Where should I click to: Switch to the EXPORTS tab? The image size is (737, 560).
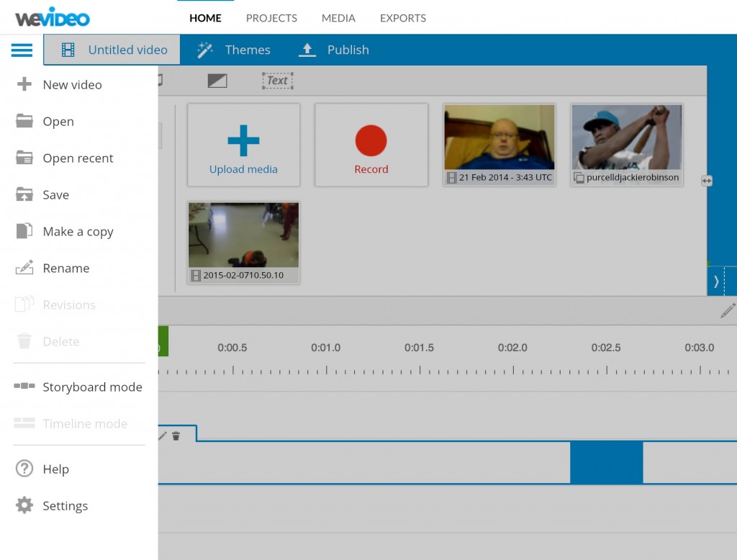[402, 18]
